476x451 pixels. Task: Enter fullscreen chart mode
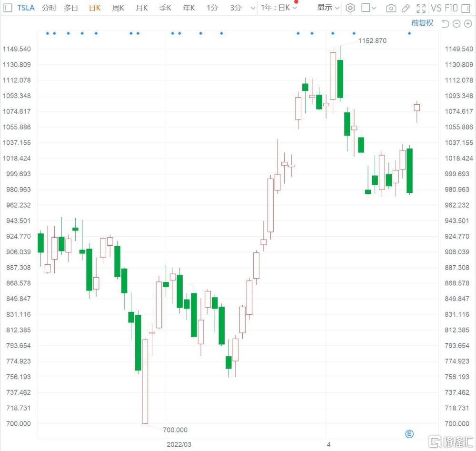pyautogui.click(x=421, y=8)
